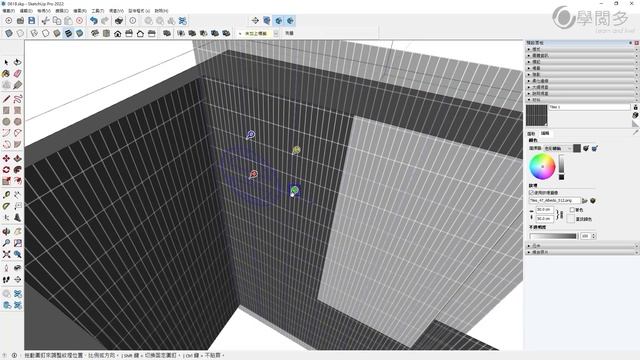
Task: Switch to materials Select tab
Action: (531, 133)
